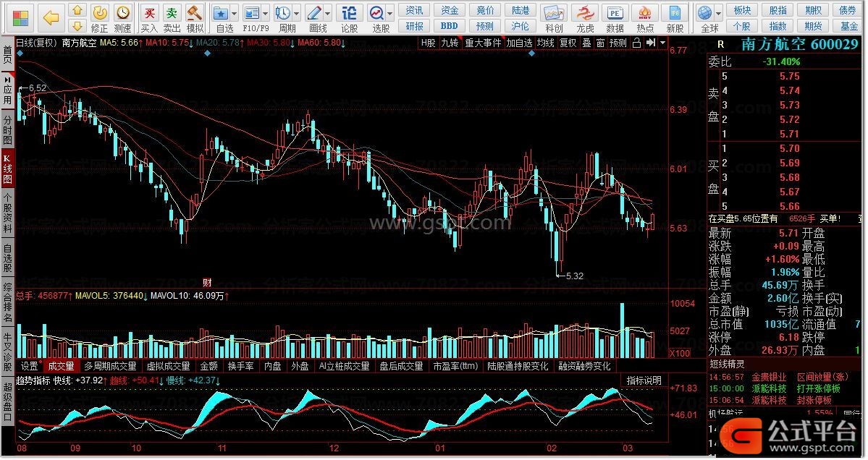The image size is (868, 460).
Task: Open the 分时图 sidebar tab
Action: [7, 129]
